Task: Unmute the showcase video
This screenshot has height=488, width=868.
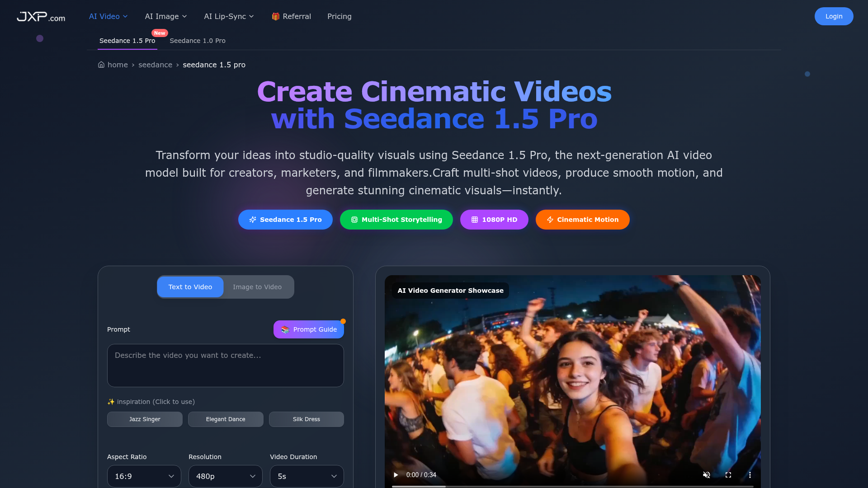Action: [x=707, y=475]
